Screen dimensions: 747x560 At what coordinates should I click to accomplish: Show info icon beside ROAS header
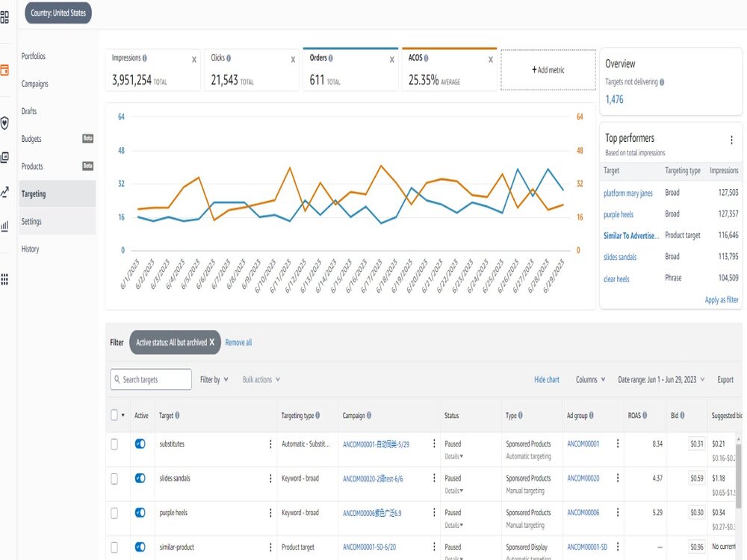click(645, 415)
